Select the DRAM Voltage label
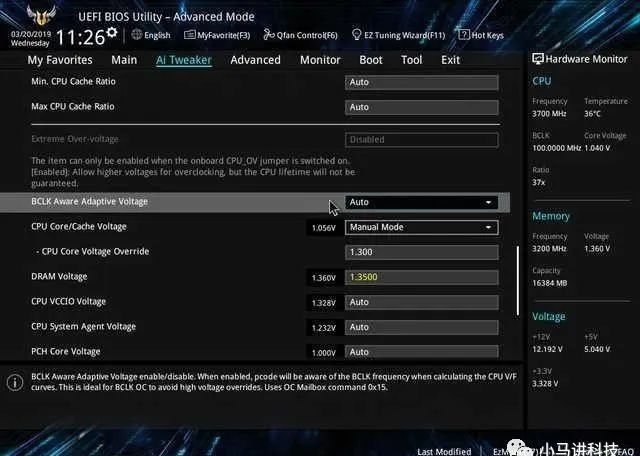This screenshot has width=640, height=456. pos(59,276)
